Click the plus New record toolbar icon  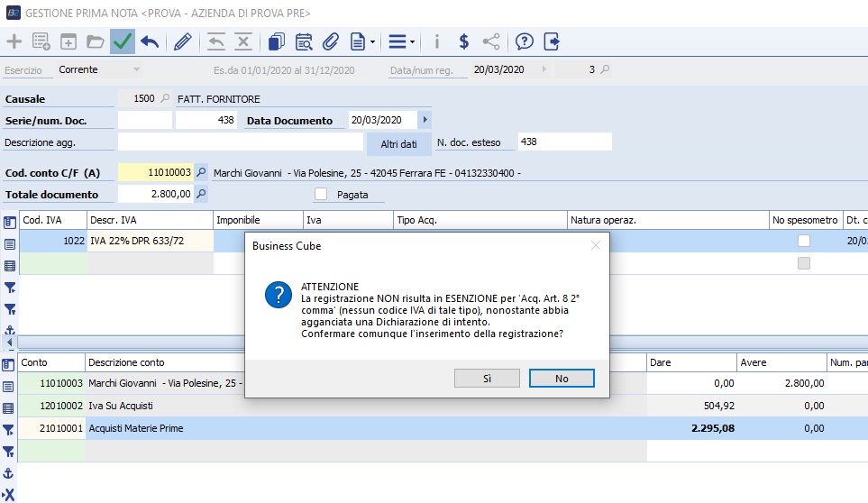point(14,41)
